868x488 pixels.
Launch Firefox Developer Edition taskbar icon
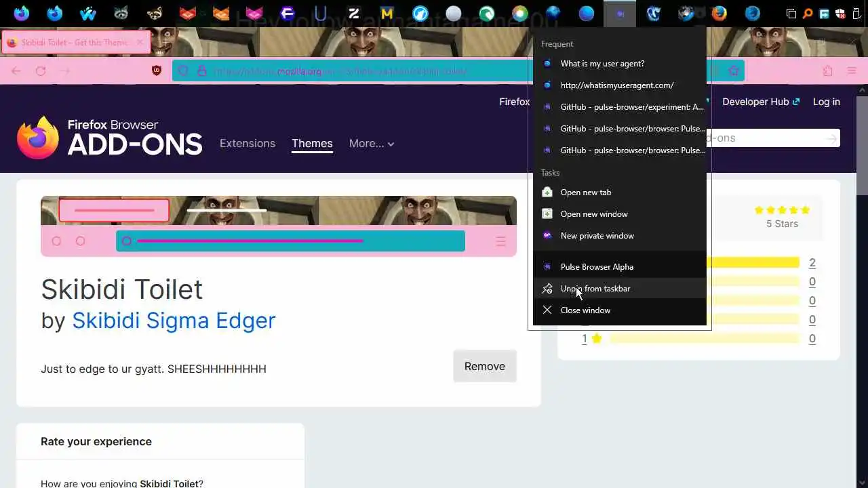pyautogui.click(x=54, y=13)
